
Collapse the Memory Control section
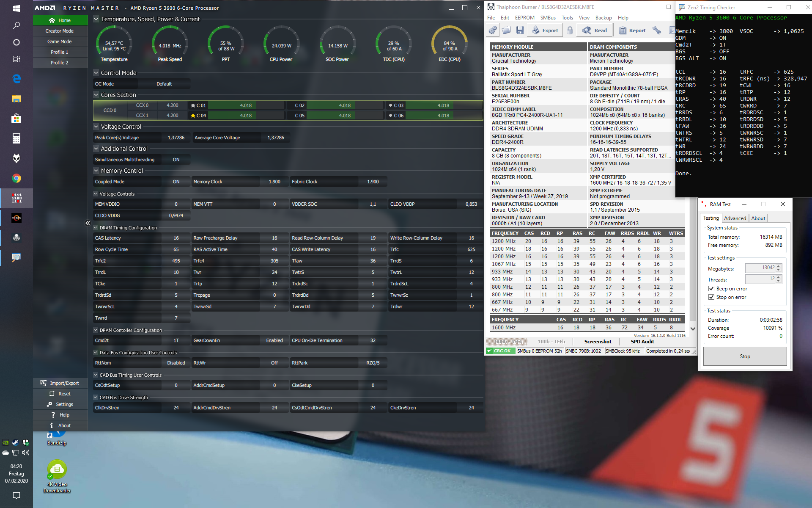pos(96,171)
